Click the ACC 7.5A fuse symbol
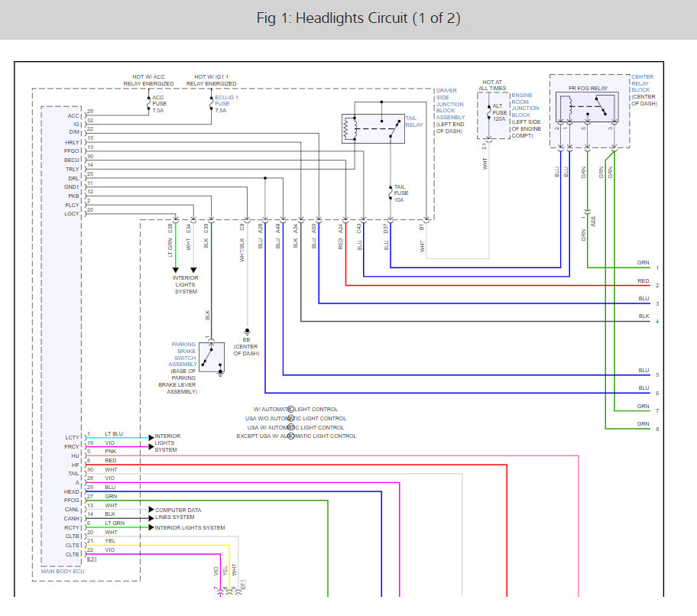 148,102
